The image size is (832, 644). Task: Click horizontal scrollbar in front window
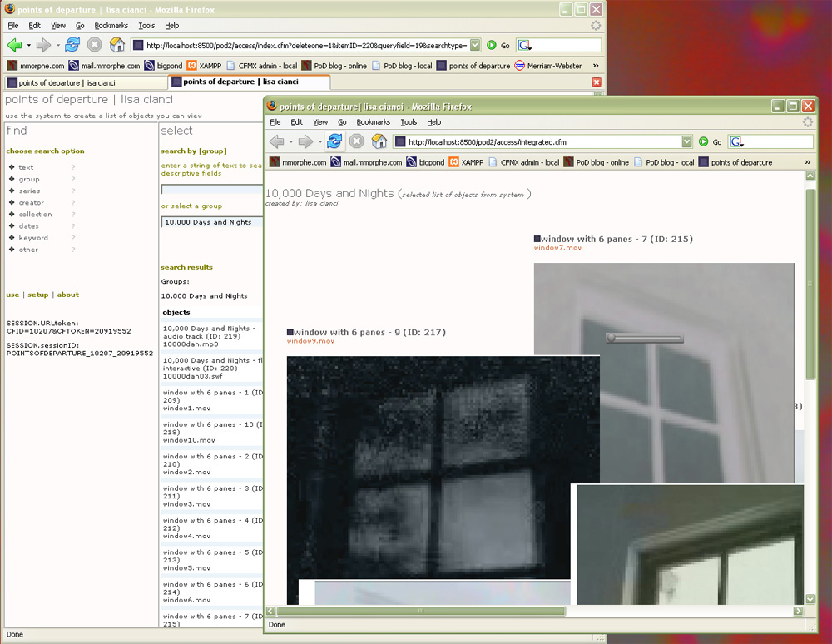421,611
